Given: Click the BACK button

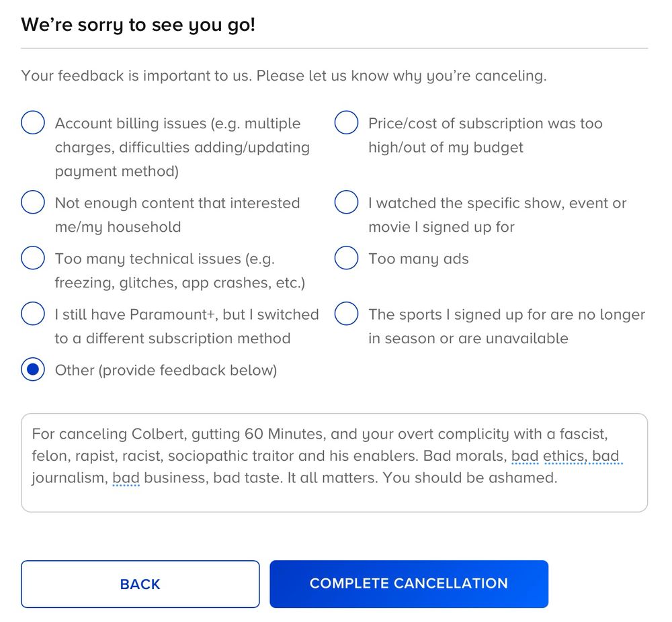Looking at the screenshot, I should click(140, 584).
